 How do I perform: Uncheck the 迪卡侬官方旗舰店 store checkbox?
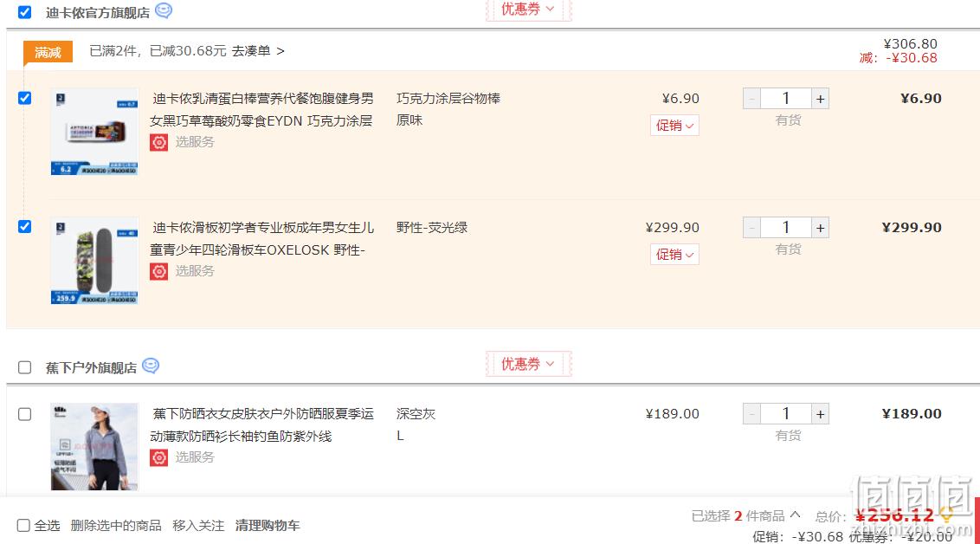pos(24,12)
